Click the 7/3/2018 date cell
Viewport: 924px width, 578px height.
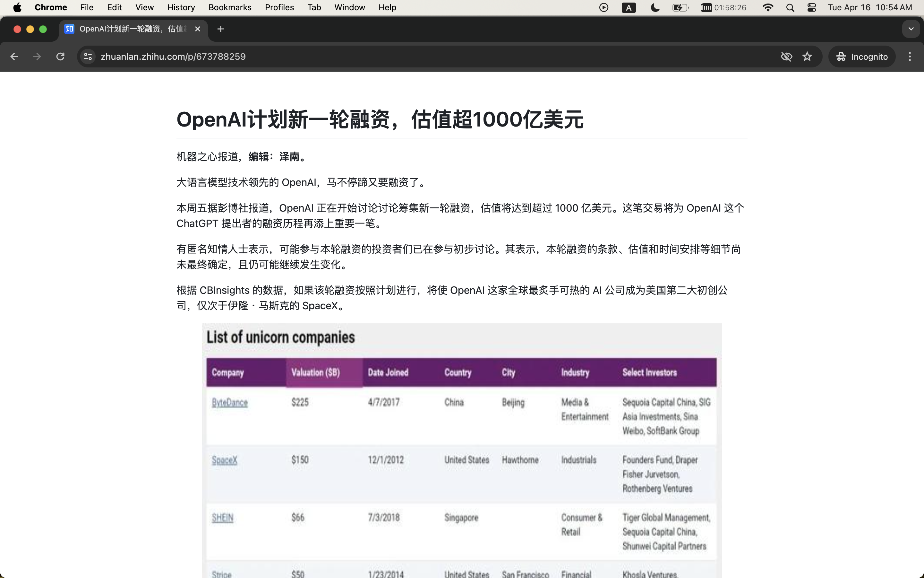pyautogui.click(x=384, y=517)
